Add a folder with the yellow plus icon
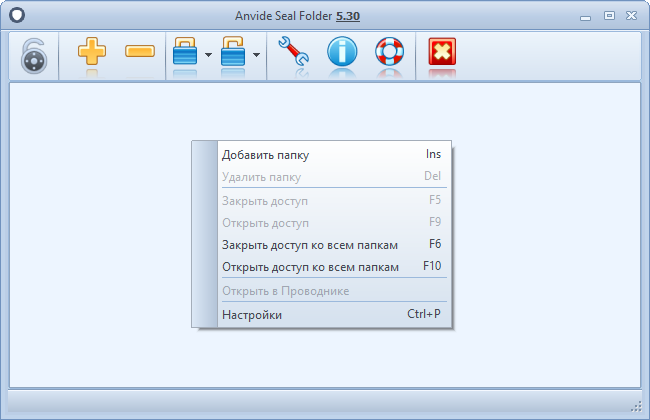This screenshot has width=650, height=420. (92, 51)
